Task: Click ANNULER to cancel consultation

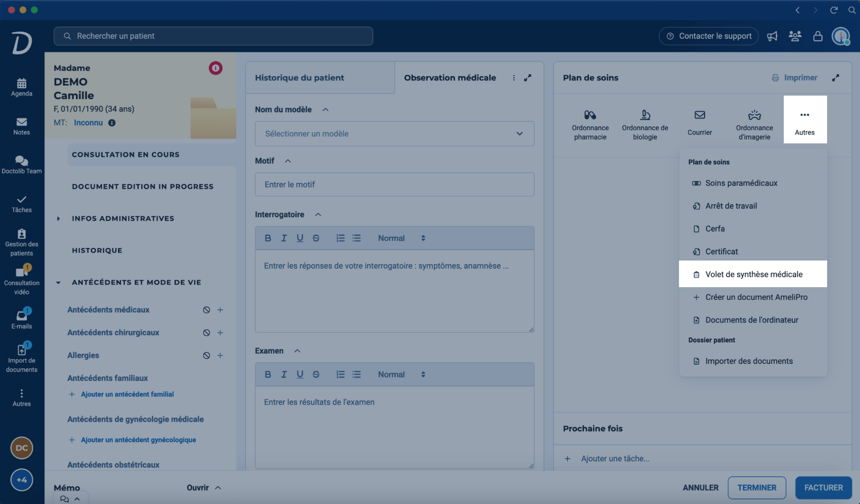Action: (x=700, y=488)
